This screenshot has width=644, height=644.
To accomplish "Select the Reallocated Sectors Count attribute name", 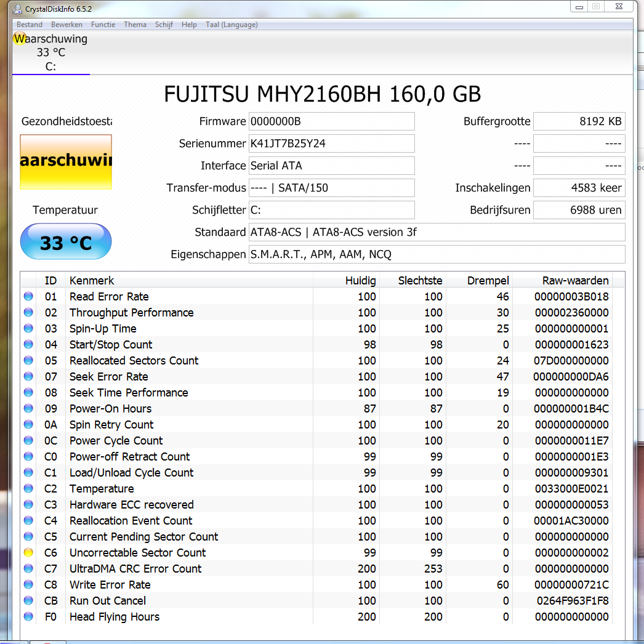I will click(134, 361).
